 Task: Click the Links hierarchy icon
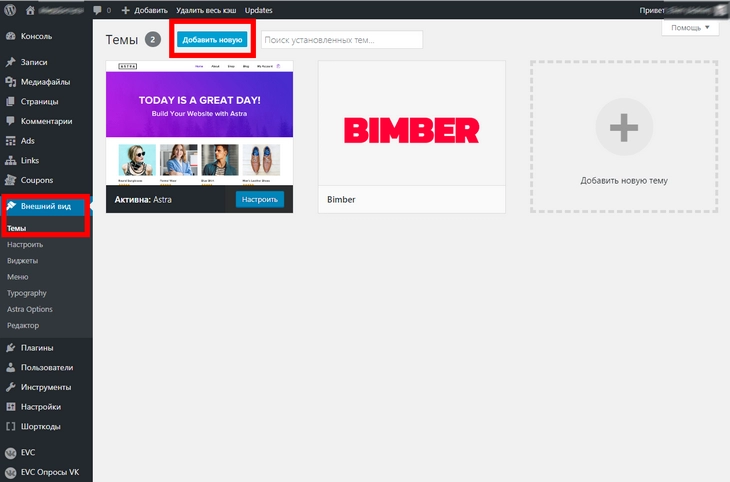pos(11,160)
